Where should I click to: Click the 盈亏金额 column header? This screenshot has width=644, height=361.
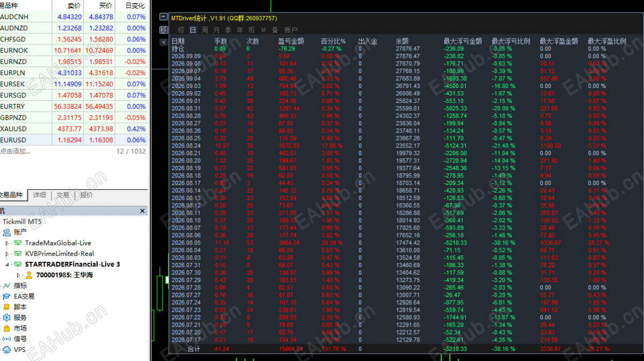[x=291, y=41]
